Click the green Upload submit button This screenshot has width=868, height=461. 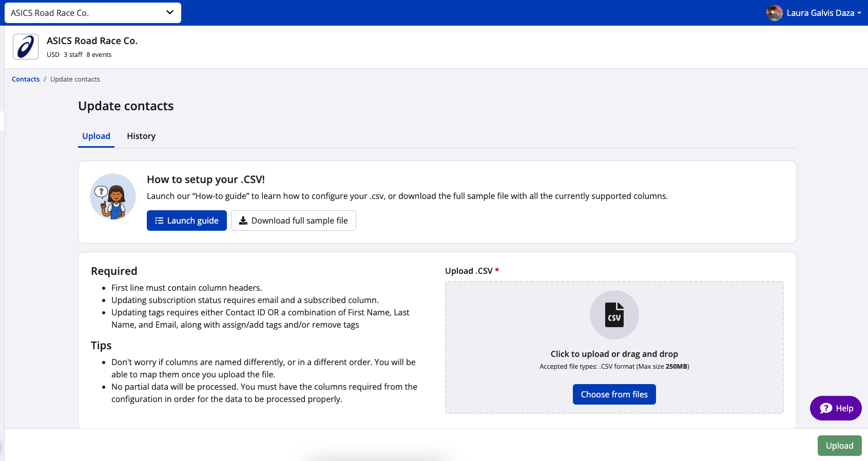coord(839,446)
